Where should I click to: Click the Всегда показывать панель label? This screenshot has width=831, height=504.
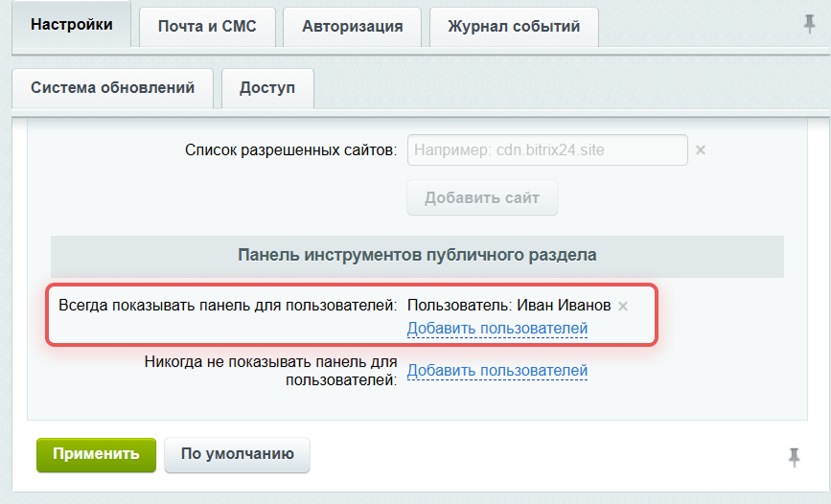pyautogui.click(x=227, y=306)
